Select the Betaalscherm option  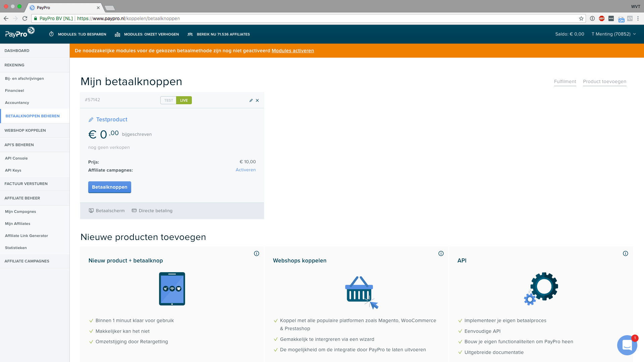(107, 211)
